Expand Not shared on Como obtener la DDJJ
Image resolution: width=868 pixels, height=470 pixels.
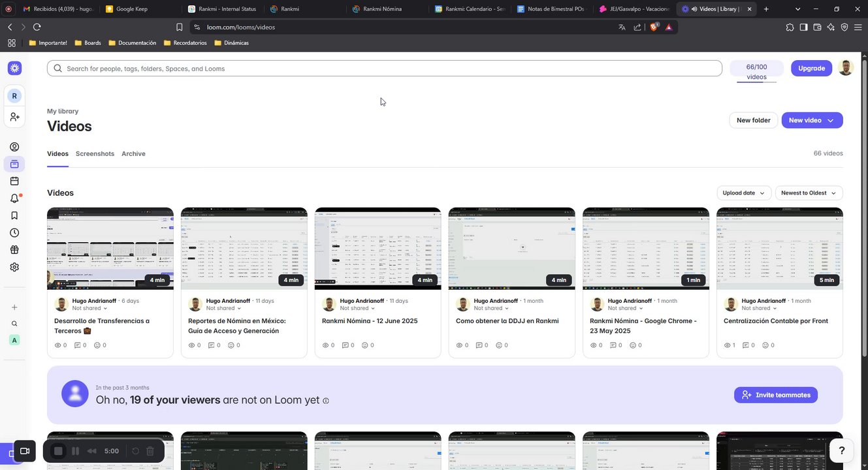(x=491, y=308)
